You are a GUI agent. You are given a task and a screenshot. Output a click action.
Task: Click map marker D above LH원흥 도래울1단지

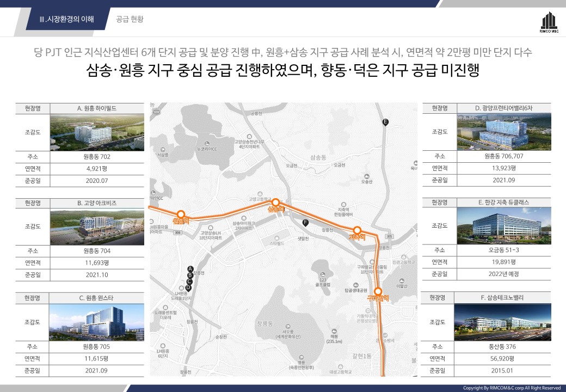click(x=189, y=287)
